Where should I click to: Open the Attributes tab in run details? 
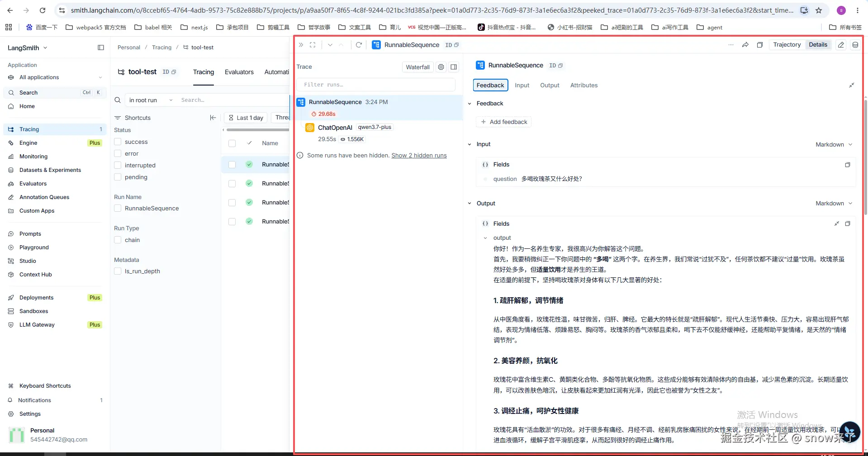pos(584,85)
